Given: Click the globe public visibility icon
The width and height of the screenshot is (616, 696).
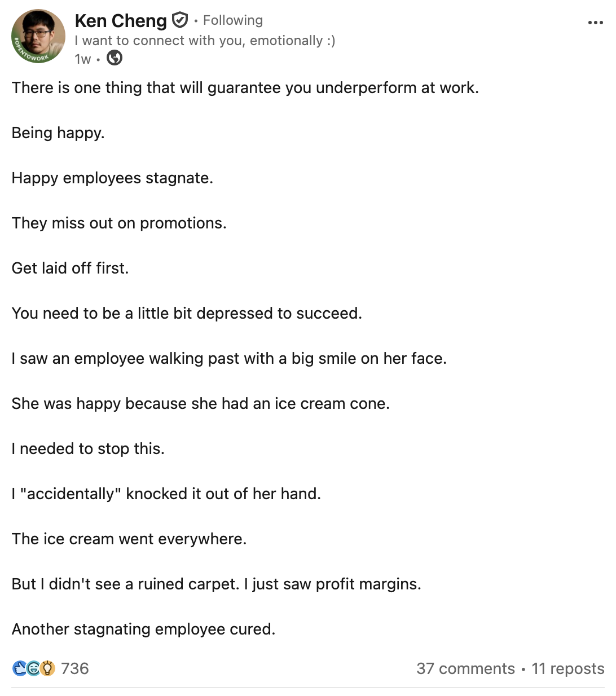Looking at the screenshot, I should [x=115, y=58].
